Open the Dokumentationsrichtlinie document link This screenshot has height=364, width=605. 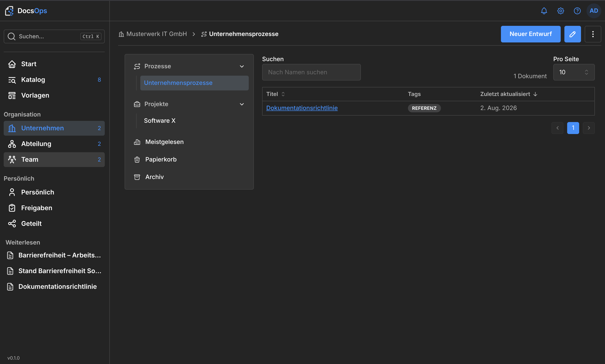coord(302,108)
